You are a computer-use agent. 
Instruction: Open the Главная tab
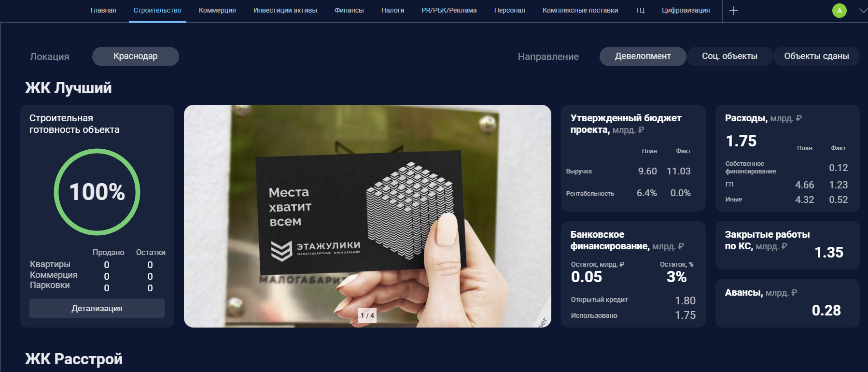(103, 11)
